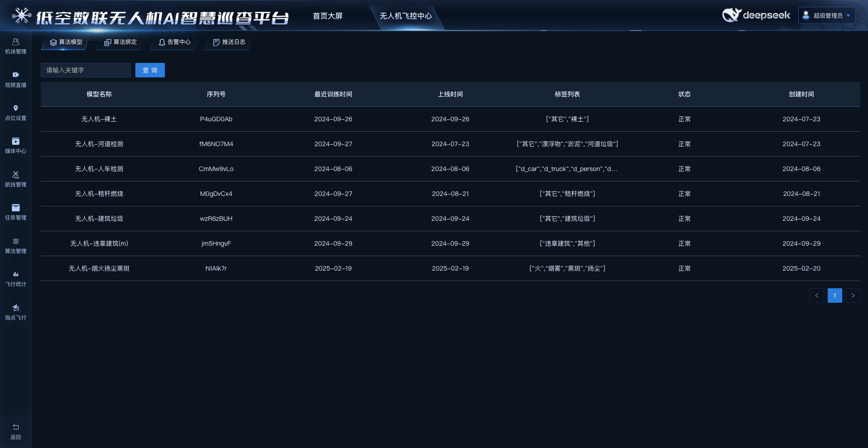
Task: Click the 创建时间 column header
Action: click(801, 94)
